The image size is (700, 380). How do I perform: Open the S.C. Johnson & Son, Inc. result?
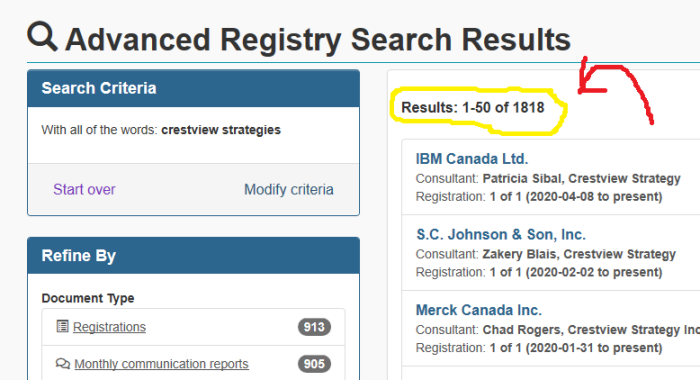[x=501, y=234]
